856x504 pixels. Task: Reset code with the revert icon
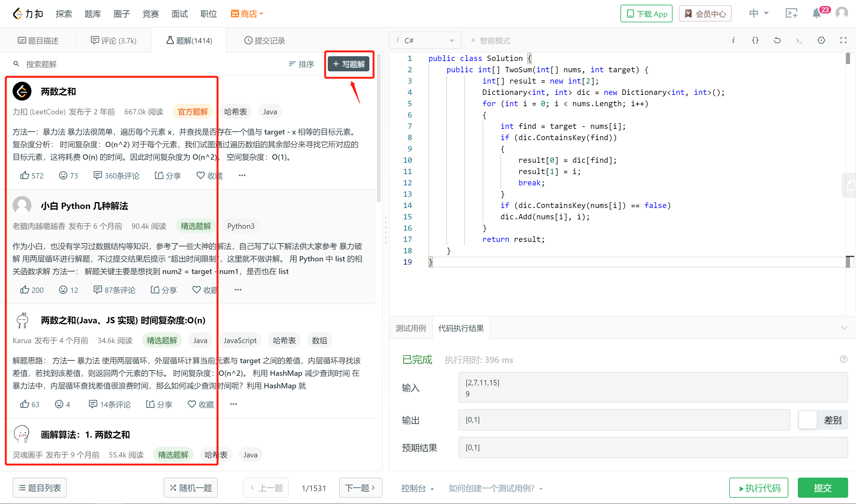[777, 41]
